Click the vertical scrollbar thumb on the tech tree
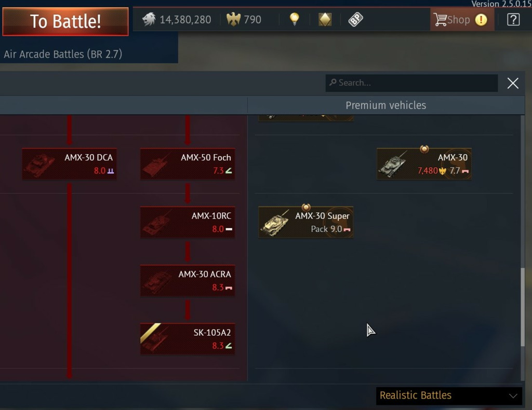The width and height of the screenshot is (532, 410). (x=523, y=307)
